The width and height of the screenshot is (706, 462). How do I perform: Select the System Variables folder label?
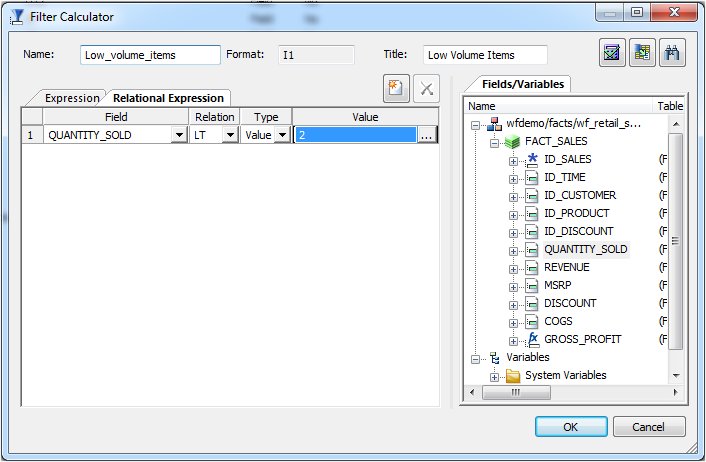(566, 376)
